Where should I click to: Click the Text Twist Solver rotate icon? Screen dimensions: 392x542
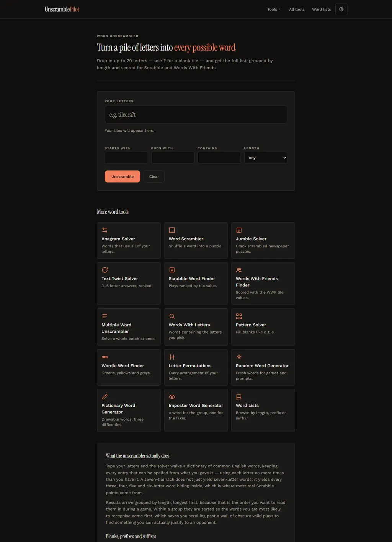click(x=105, y=270)
